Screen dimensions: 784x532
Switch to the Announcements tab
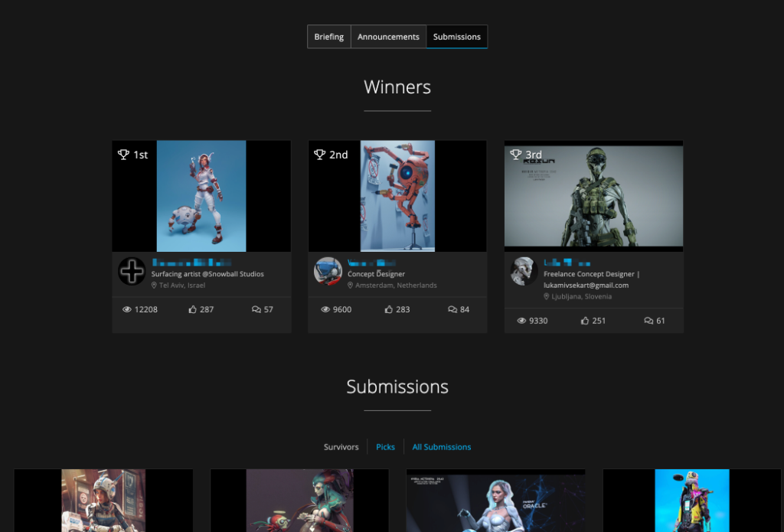(388, 37)
